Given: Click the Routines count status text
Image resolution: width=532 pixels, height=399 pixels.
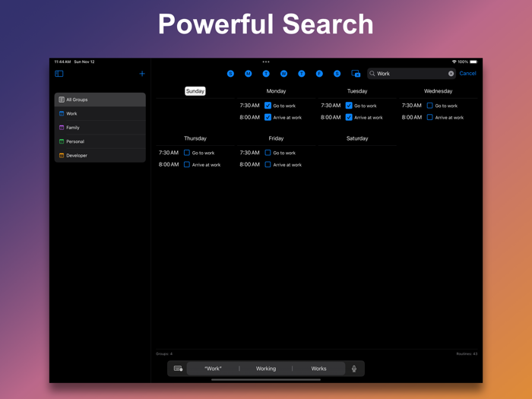Looking at the screenshot, I should 467,354.
